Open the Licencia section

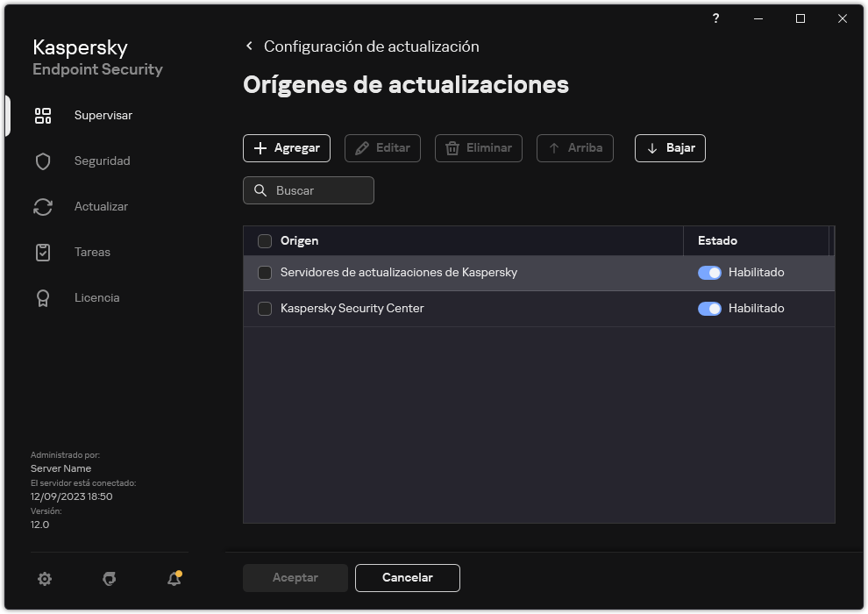96,297
